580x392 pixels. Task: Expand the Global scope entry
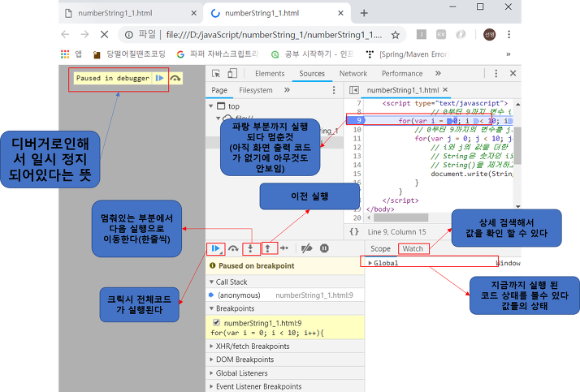click(x=370, y=263)
